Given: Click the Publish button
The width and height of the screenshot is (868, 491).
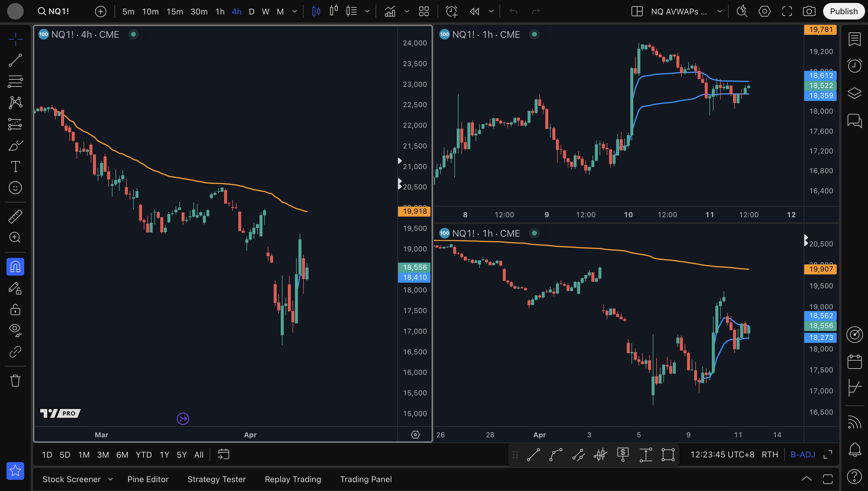Looking at the screenshot, I should pos(843,12).
